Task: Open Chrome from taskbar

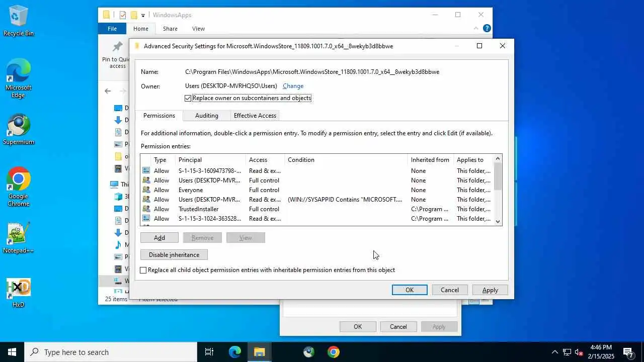Action: [x=333, y=352]
